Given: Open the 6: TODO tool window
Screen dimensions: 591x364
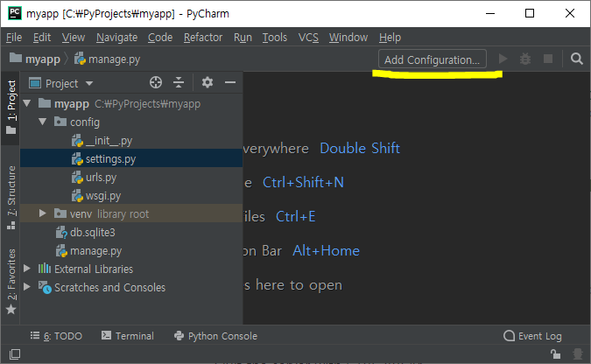Looking at the screenshot, I should (x=56, y=336).
